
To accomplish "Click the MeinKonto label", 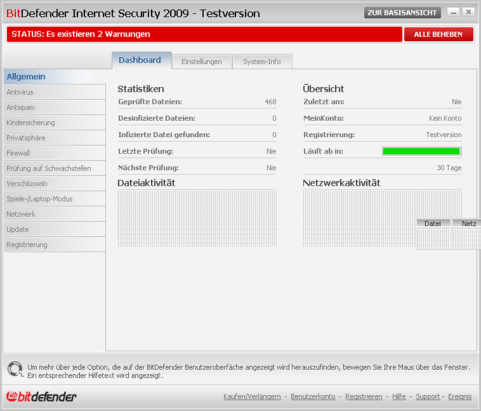I will 323,118.
